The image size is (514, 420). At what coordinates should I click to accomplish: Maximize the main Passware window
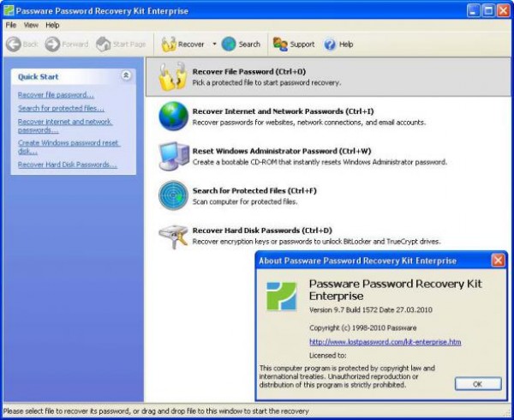click(488, 11)
